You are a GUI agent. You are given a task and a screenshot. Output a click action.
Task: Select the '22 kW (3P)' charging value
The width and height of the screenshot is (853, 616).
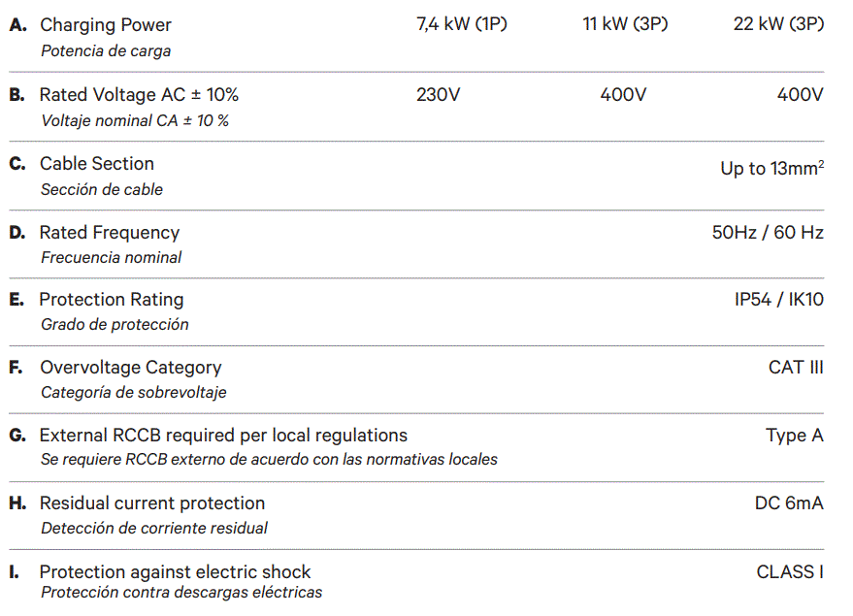click(778, 25)
